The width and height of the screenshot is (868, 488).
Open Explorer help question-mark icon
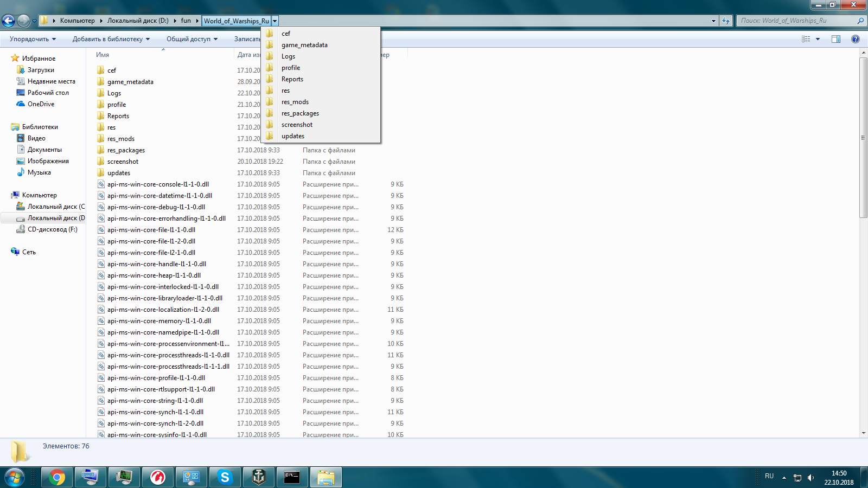[856, 39]
